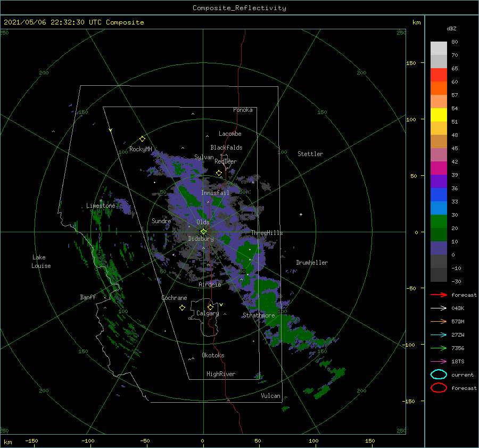
Task: Click the red forecast arrow in legend
Action: [x=439, y=295]
